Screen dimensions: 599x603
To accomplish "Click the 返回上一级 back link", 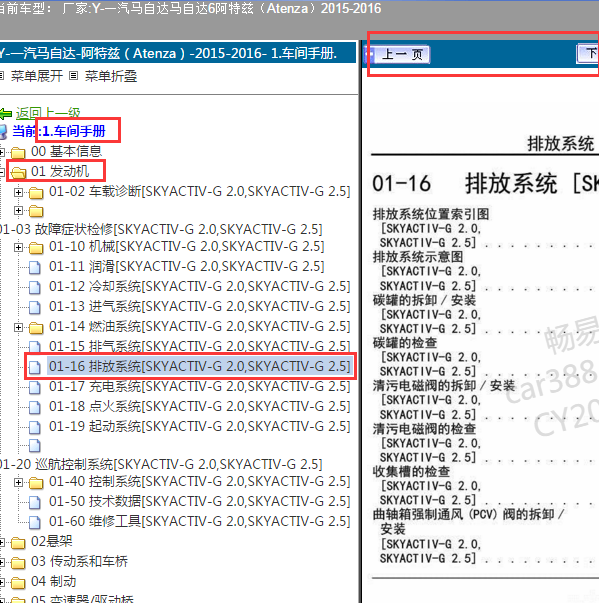I will pos(48,113).
